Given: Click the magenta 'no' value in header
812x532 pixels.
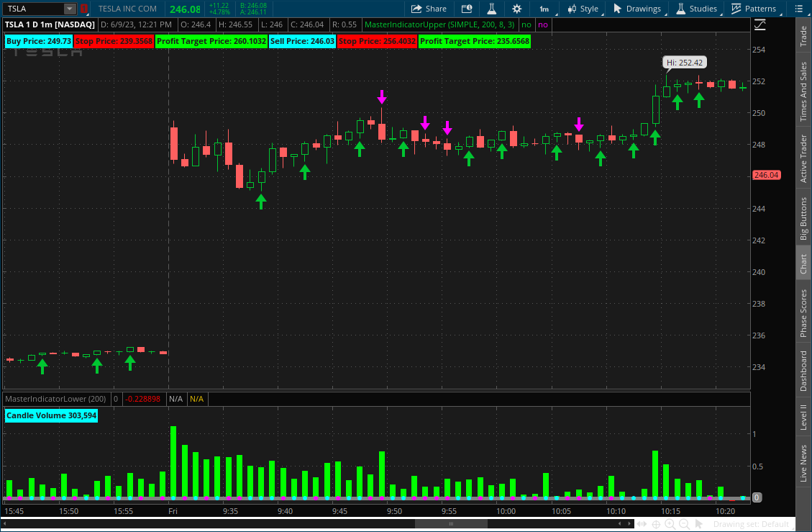Looking at the screenshot, I should click(x=543, y=24).
